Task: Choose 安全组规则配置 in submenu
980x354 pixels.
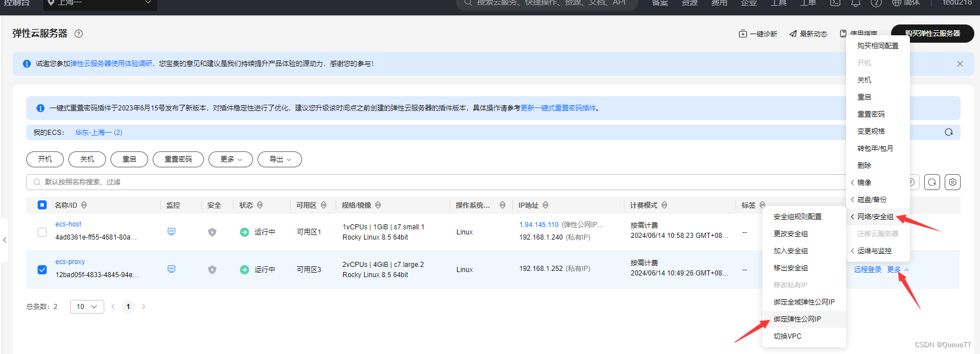Action: tap(804, 217)
